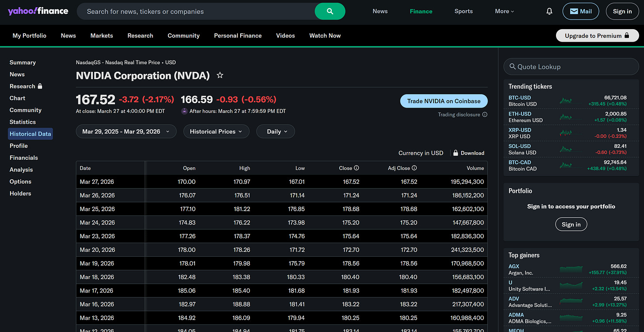Click the lock icon next to Research
This screenshot has height=332, width=644.
click(40, 86)
